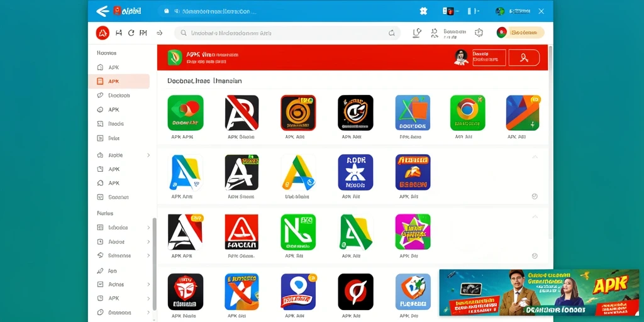Viewport: 644px width, 322px height.
Task: Open the black tile with red-slashed white A
Action: 242,113
